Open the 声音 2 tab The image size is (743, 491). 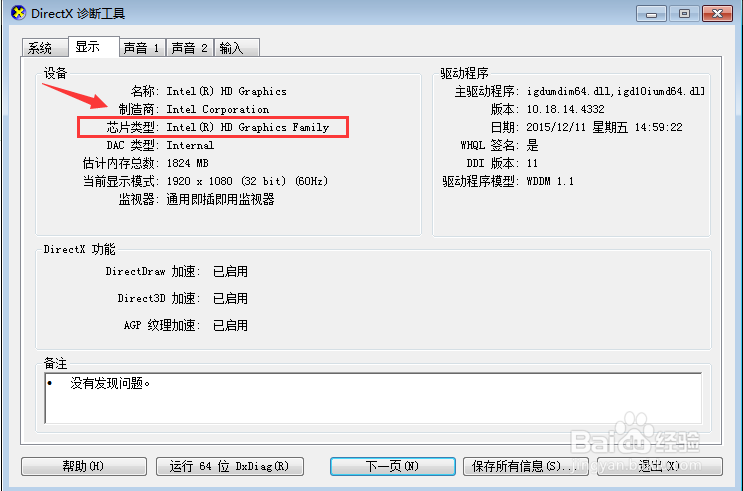[190, 47]
